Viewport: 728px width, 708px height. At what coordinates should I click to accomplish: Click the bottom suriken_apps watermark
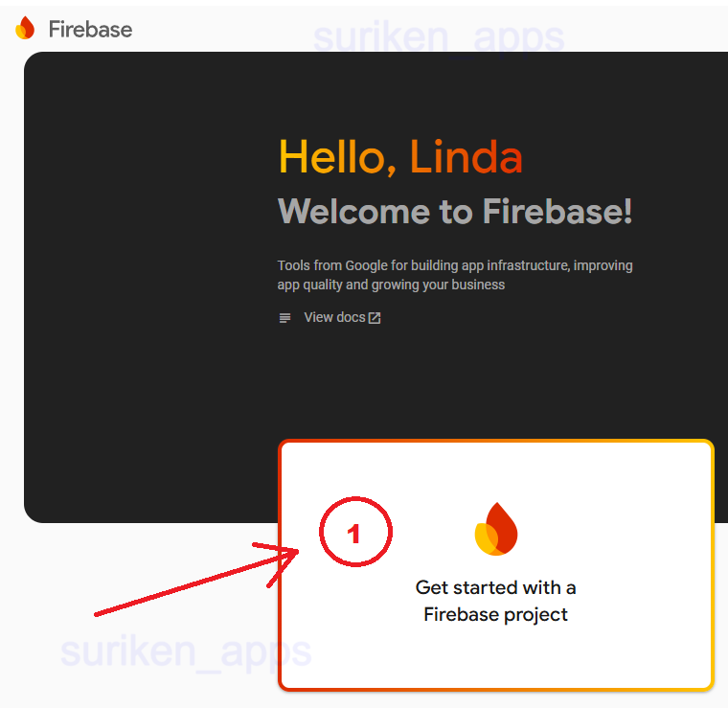(186, 652)
